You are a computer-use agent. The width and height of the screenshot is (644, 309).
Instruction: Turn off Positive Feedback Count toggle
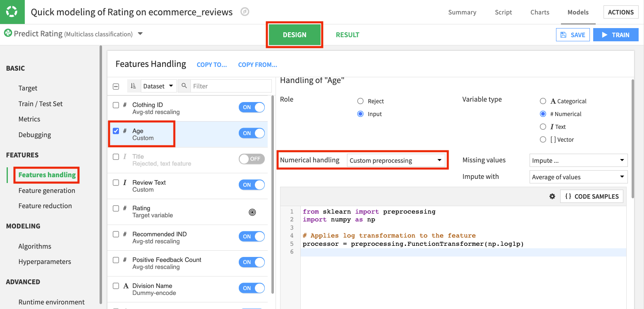point(252,262)
